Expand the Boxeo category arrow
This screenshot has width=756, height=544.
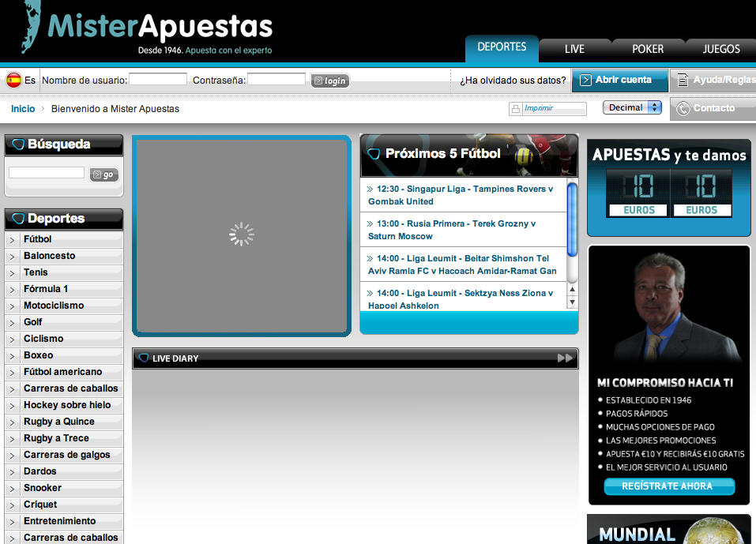tap(12, 356)
